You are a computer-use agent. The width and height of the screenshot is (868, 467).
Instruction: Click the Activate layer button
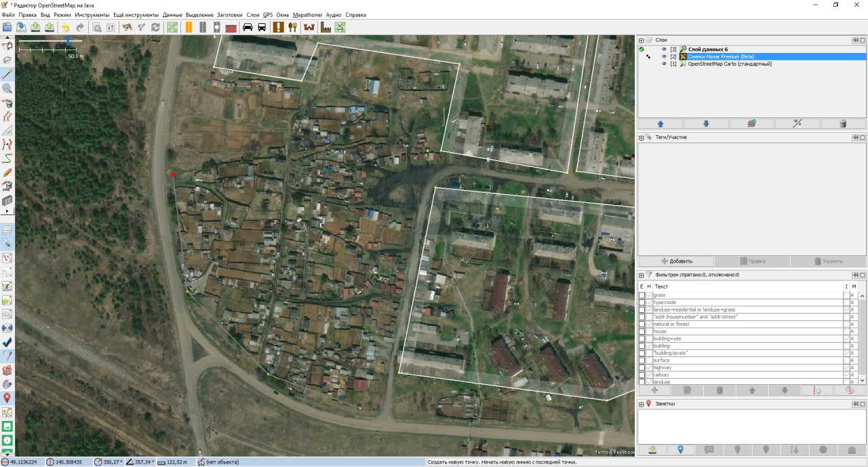point(751,124)
